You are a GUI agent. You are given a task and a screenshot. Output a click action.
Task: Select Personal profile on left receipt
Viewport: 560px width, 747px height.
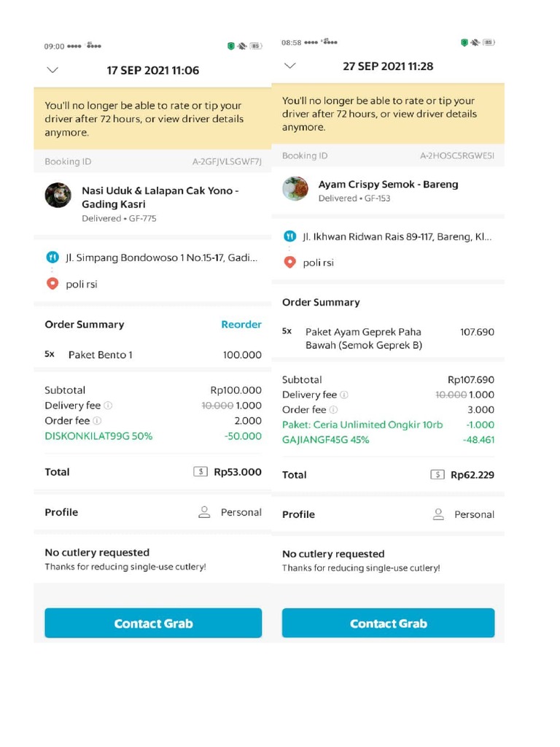point(230,512)
